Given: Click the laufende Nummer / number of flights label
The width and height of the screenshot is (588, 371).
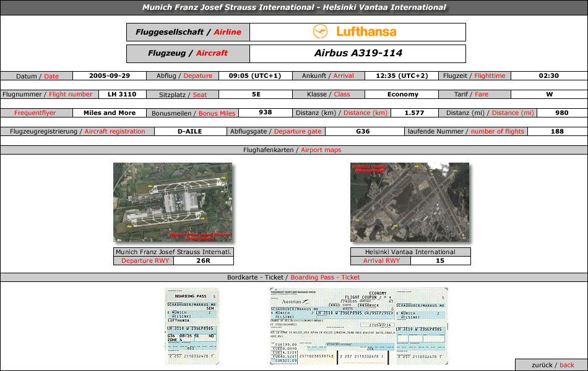Looking at the screenshot, I should click(466, 132).
